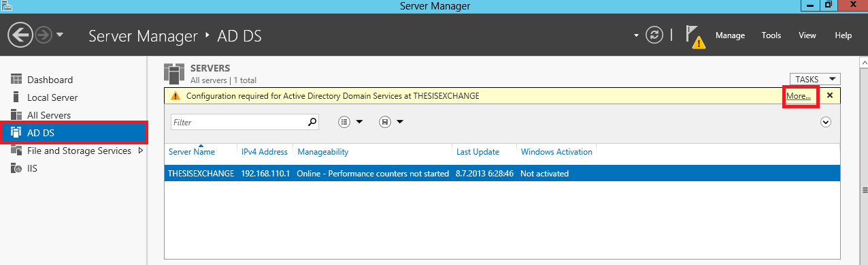This screenshot has height=265, width=868.
Task: Select Local Server in the sidebar
Action: [x=52, y=97]
